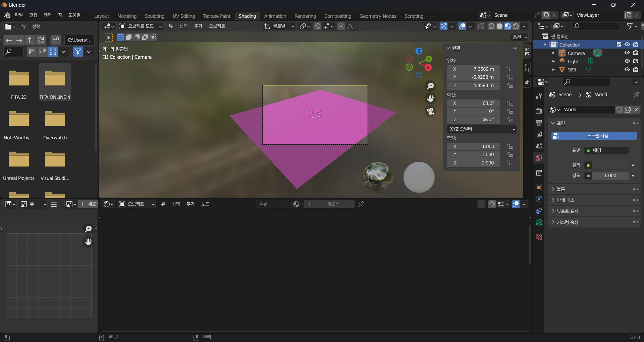
Task: Switch to UV Editing workspace tab
Action: (x=183, y=16)
